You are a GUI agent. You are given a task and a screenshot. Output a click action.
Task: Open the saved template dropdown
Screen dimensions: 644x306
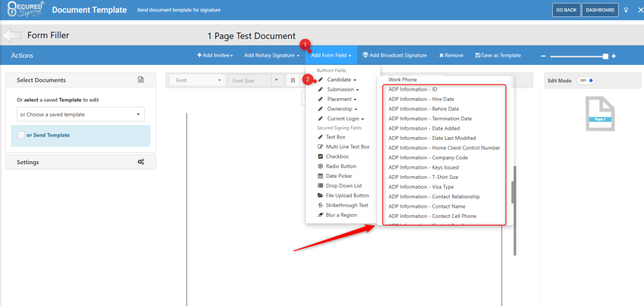tap(80, 115)
